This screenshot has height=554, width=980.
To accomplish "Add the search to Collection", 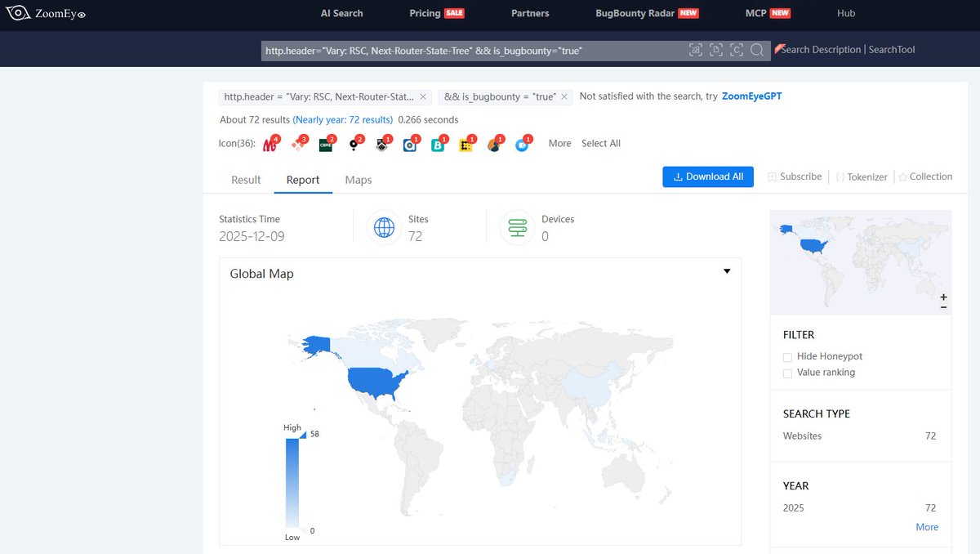I will point(925,176).
